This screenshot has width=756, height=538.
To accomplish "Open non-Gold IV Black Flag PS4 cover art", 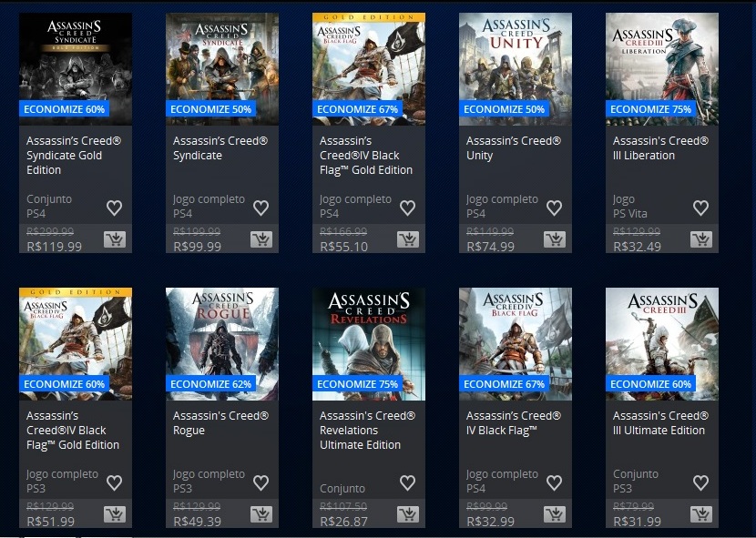I will tap(515, 344).
